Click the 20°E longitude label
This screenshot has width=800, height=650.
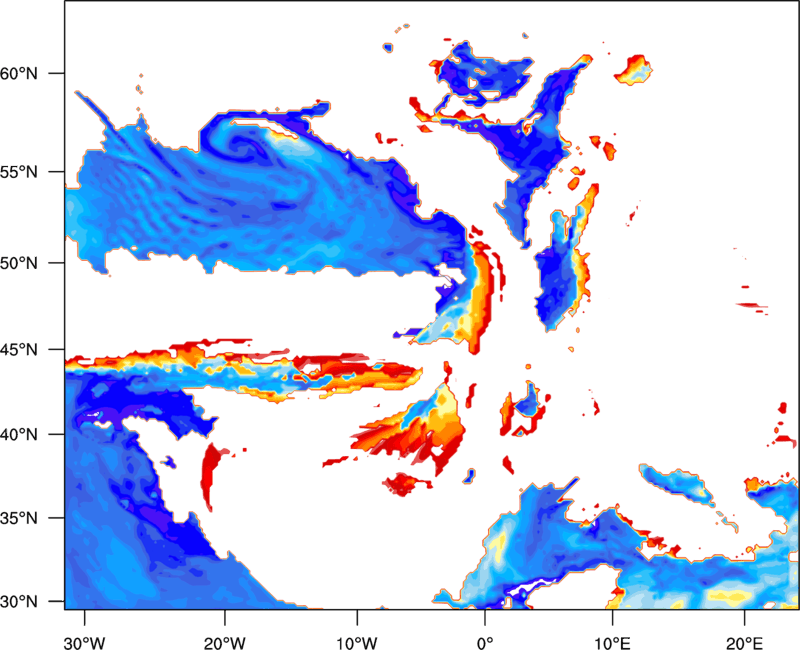[744, 643]
